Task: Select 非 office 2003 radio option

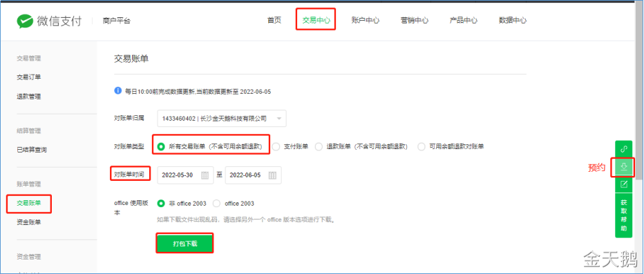Action: click(161, 204)
